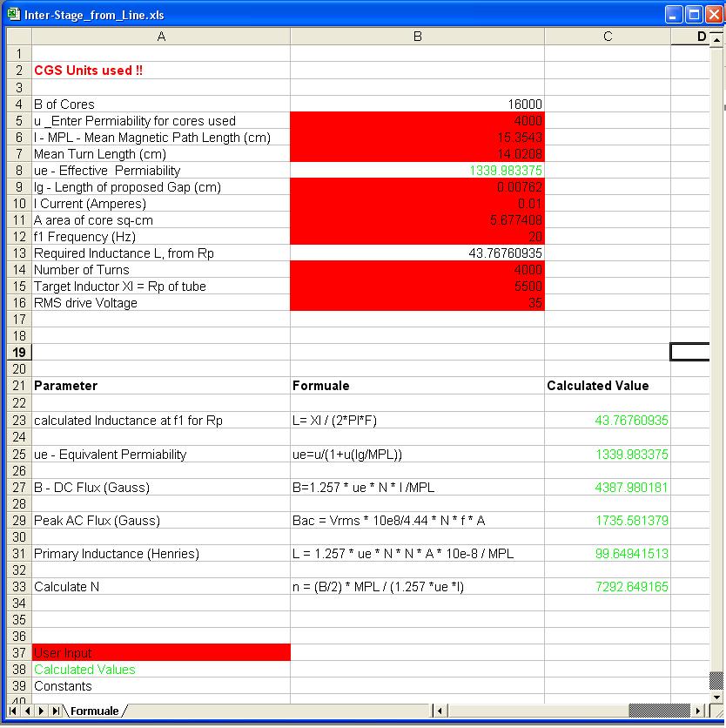Select 'Calculated Value' header cell
Screen dimensions: 726x728
pyautogui.click(x=608, y=386)
